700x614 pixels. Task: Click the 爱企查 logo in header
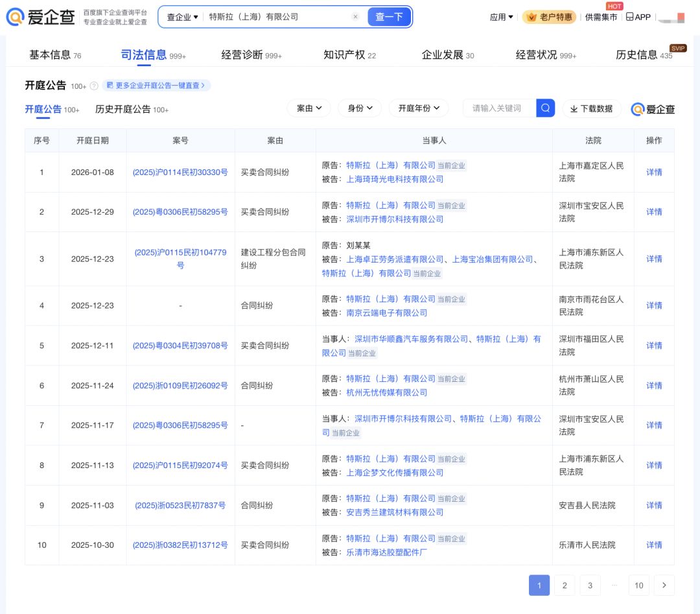point(40,17)
